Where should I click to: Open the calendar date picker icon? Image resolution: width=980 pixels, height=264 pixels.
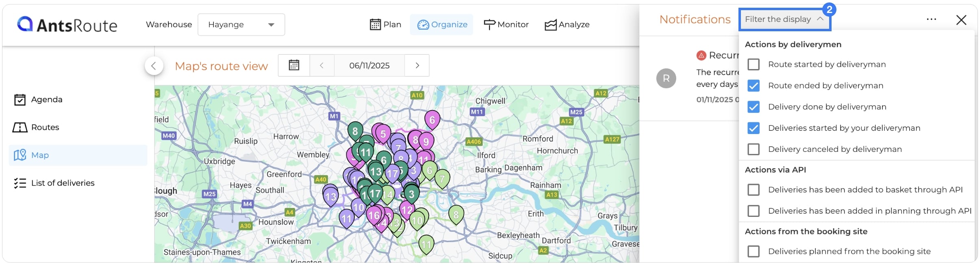click(x=294, y=65)
